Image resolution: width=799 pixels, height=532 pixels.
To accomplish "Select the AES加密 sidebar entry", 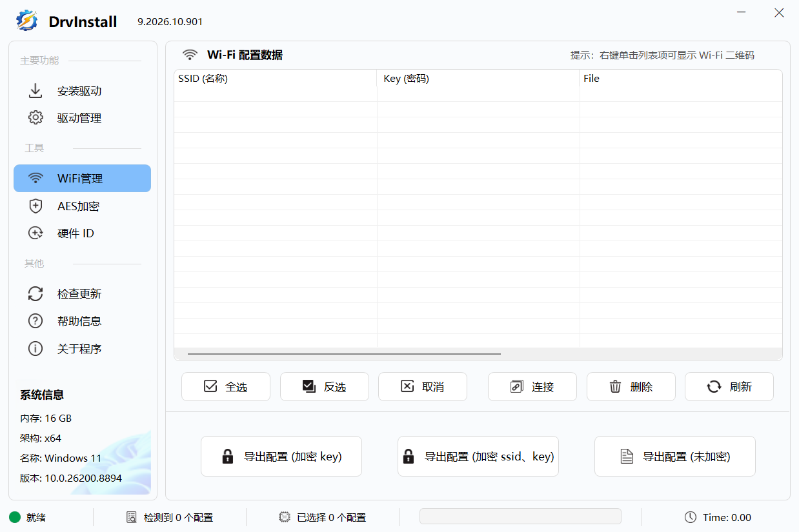I will pos(82,206).
